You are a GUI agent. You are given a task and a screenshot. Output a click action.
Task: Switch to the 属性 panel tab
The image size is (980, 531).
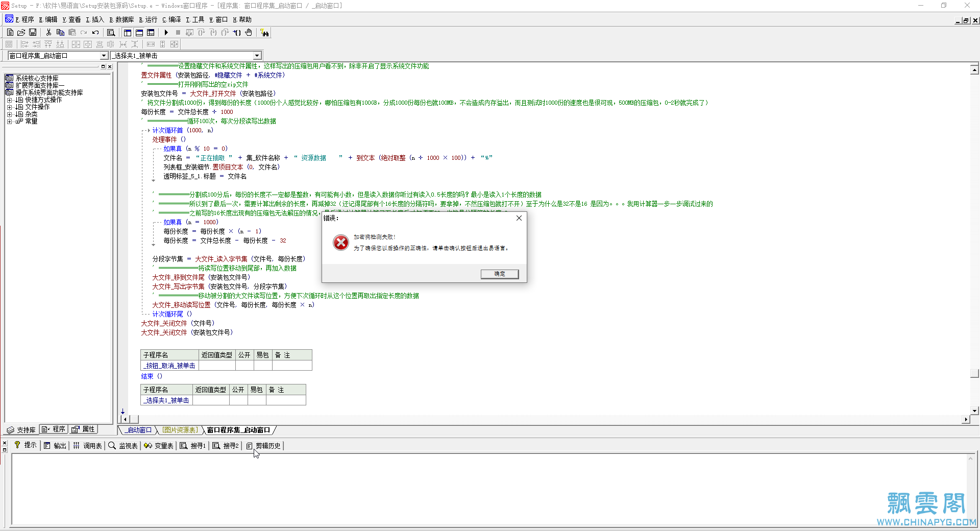click(x=83, y=429)
